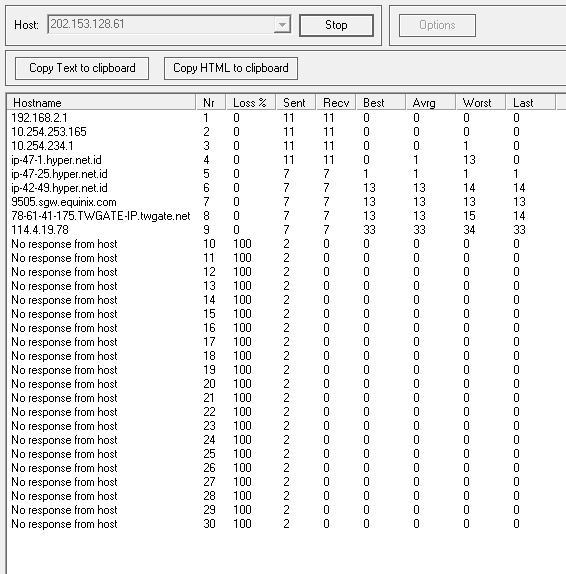Sort by the Avrg column header
The width and height of the screenshot is (566, 574).
pyautogui.click(x=431, y=102)
